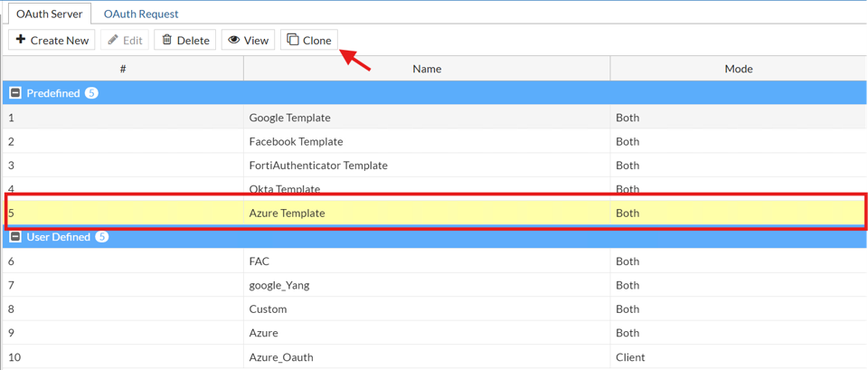The width and height of the screenshot is (868, 370).
Task: Click the eye View icon
Action: [234, 40]
